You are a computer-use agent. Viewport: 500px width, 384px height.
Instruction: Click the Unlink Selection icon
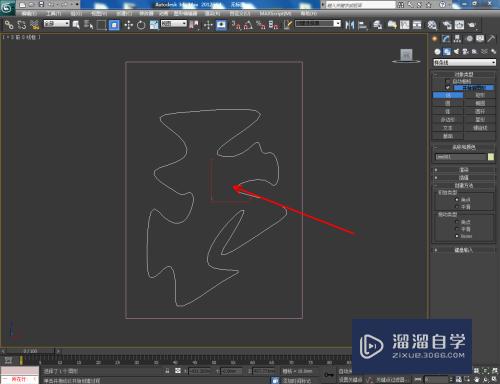click(x=22, y=25)
